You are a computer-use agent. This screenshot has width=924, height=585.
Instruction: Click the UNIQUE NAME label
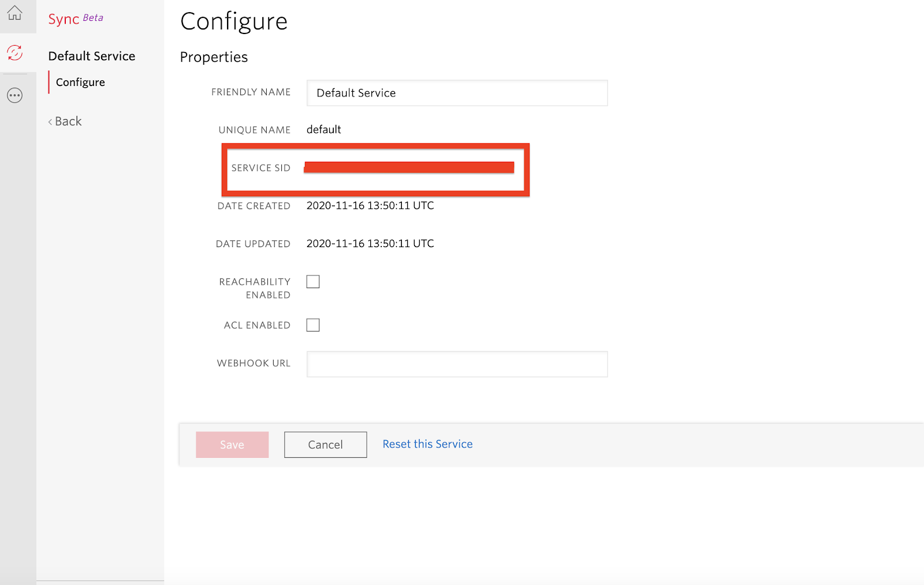(x=255, y=130)
